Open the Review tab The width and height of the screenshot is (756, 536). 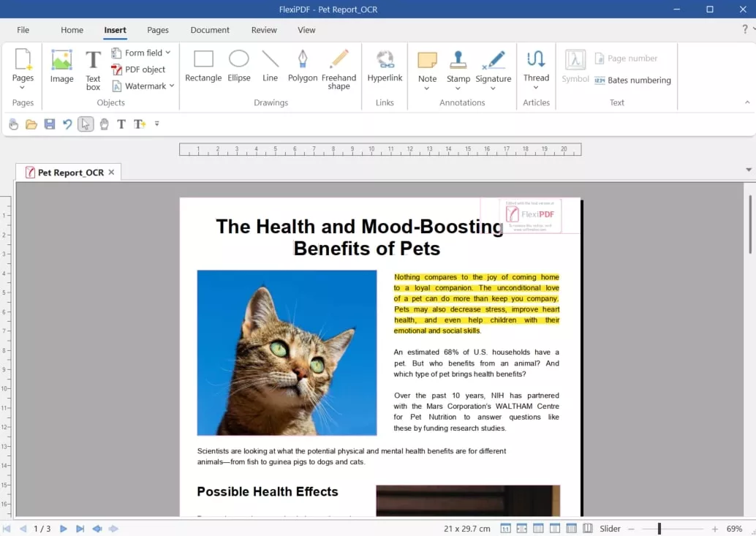click(x=264, y=30)
